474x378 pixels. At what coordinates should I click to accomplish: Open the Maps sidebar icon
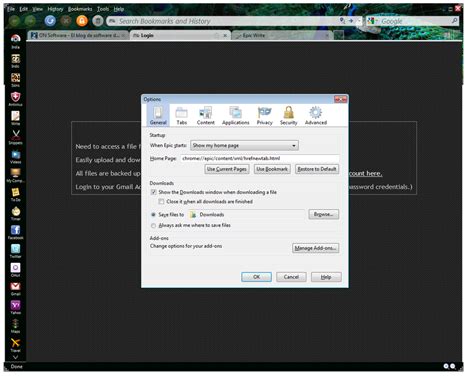click(15, 326)
